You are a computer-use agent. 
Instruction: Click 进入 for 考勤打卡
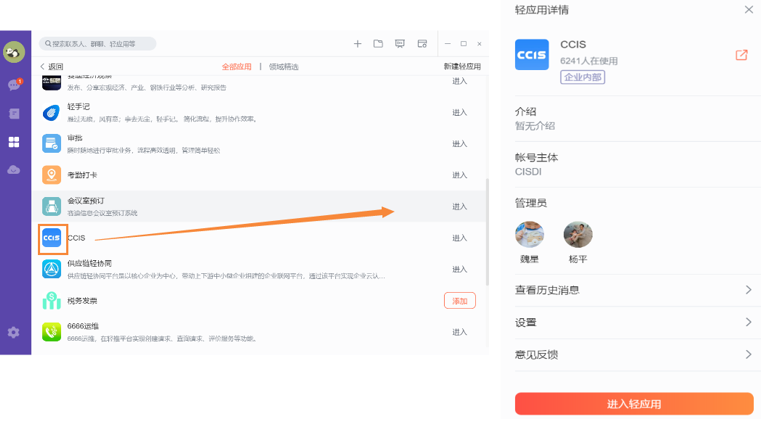tap(459, 175)
